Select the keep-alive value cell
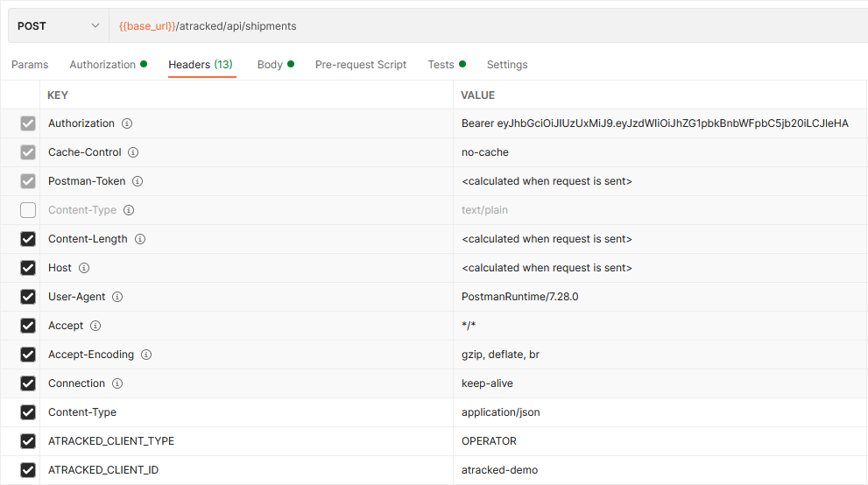 click(x=660, y=383)
